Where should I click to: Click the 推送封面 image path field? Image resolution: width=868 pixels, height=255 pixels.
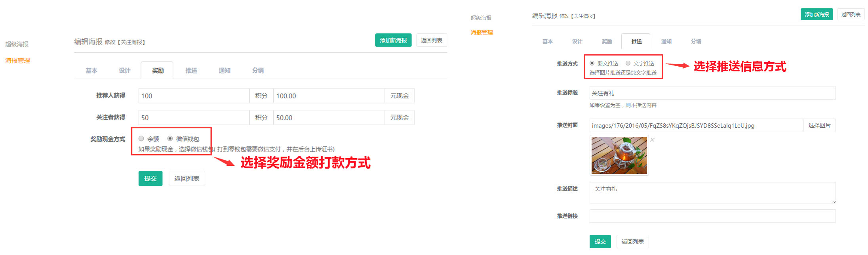coord(696,126)
